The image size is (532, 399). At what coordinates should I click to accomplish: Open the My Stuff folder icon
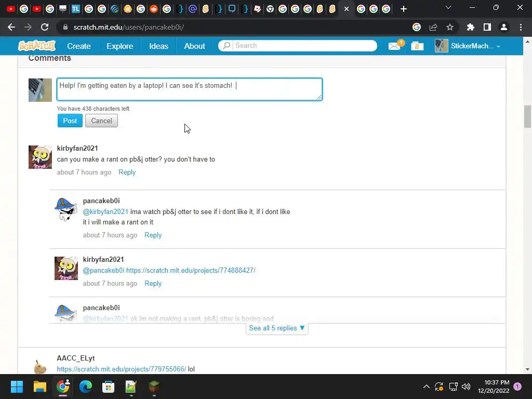point(417,46)
